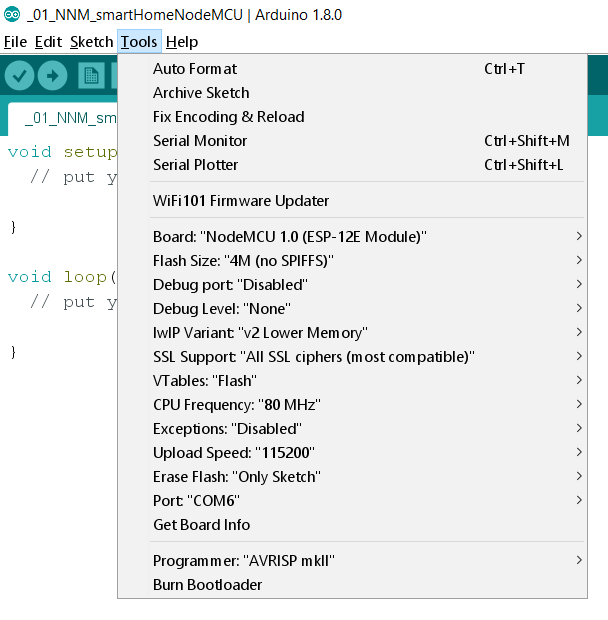
Task: Expand the Erase Flash Only Sketch submenu
Action: pyautogui.click(x=352, y=477)
